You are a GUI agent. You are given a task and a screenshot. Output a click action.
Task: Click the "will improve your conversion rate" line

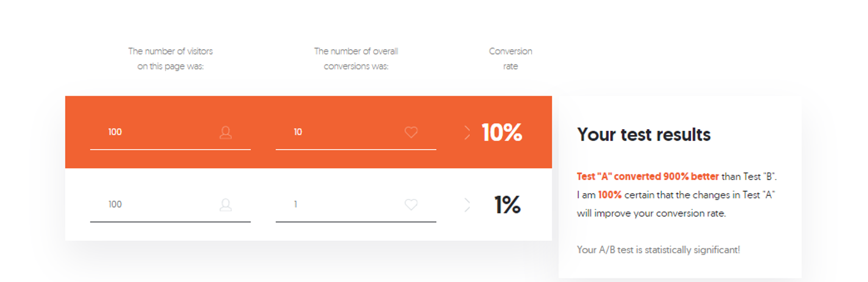pos(651,213)
